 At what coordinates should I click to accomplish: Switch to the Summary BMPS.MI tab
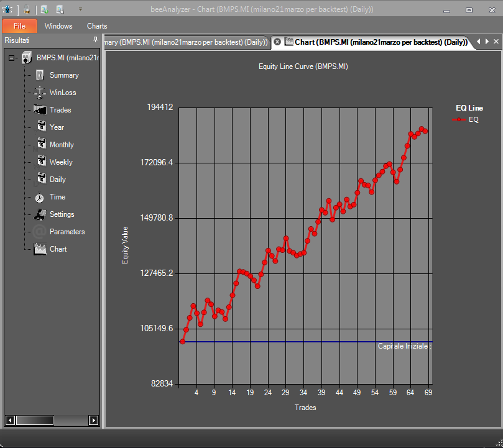tap(186, 42)
